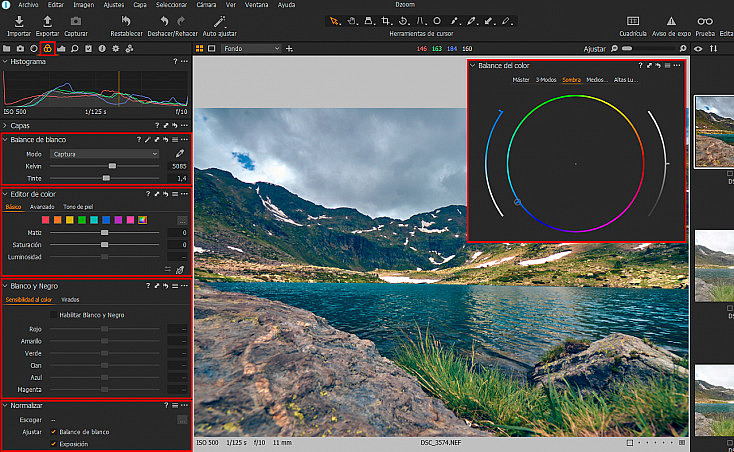734x452 pixels.
Task: Collapse the floating Balance del color panel
Action: pyautogui.click(x=473, y=66)
